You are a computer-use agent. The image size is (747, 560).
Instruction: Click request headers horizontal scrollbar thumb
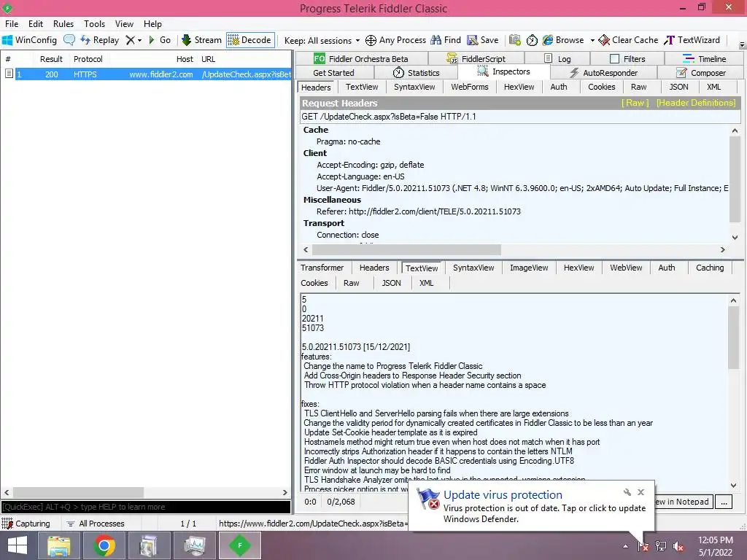(x=406, y=249)
